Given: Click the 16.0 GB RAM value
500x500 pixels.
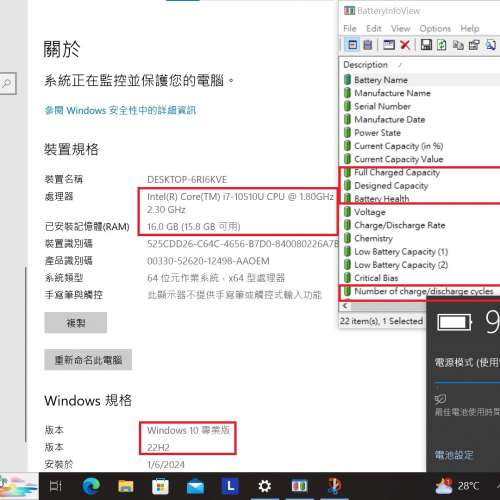Looking at the screenshot, I should [x=194, y=227].
